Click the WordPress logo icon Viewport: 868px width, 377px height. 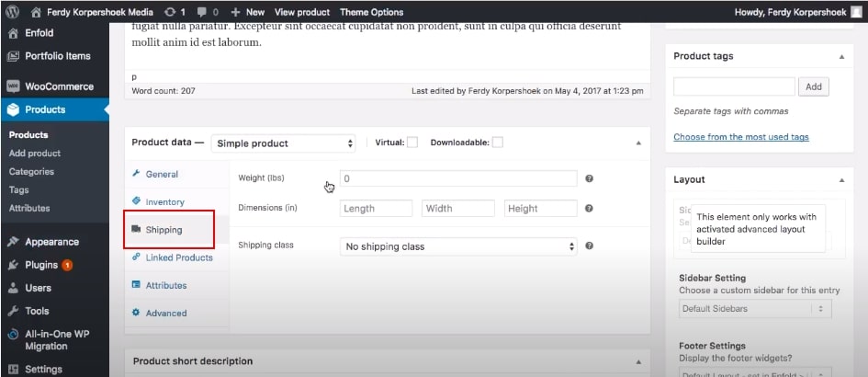click(x=13, y=11)
